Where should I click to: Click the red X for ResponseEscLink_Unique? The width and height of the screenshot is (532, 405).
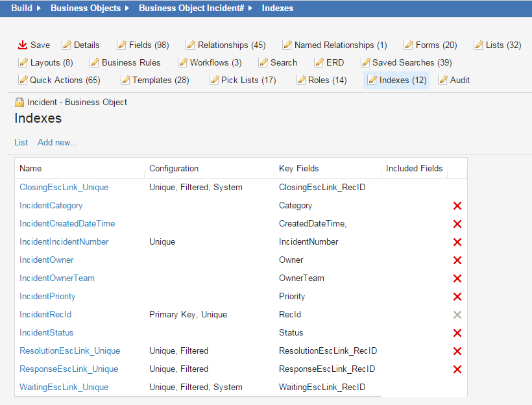pyautogui.click(x=457, y=369)
